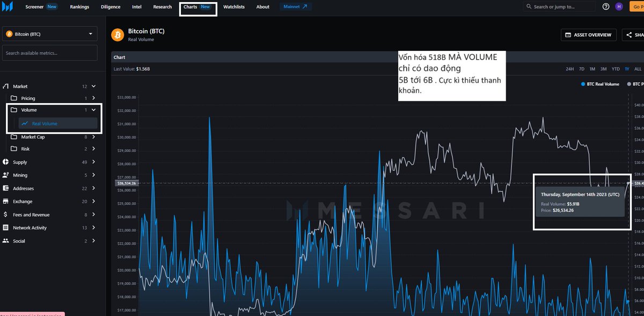Open the Research tab
The height and width of the screenshot is (316, 644).
coord(163,7)
